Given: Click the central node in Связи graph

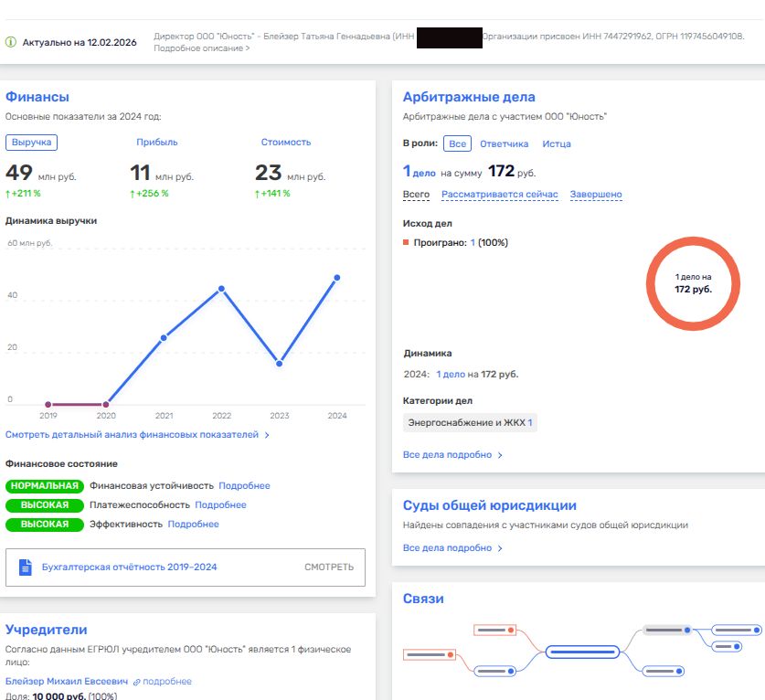Looking at the screenshot, I should pos(583,652).
